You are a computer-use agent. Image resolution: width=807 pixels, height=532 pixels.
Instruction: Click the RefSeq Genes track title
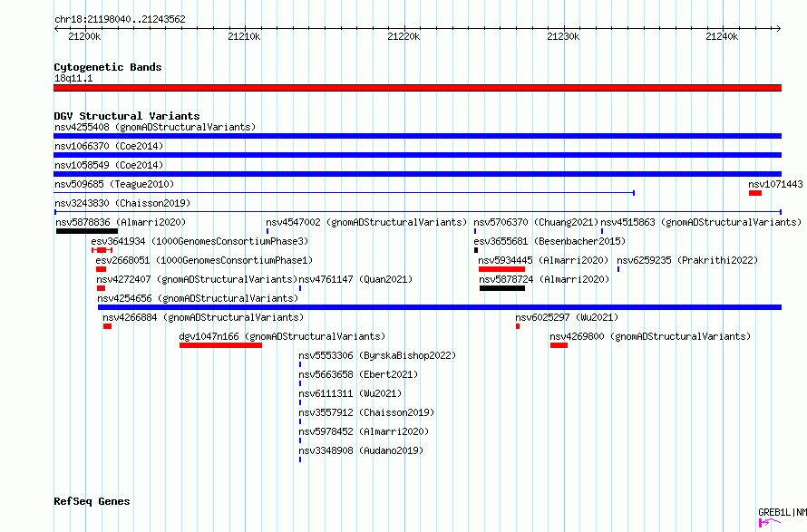pos(92,502)
